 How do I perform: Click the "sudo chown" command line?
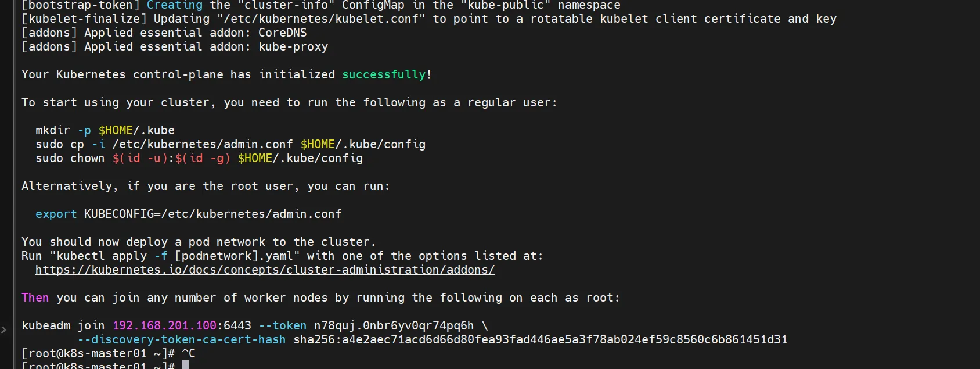point(199,158)
